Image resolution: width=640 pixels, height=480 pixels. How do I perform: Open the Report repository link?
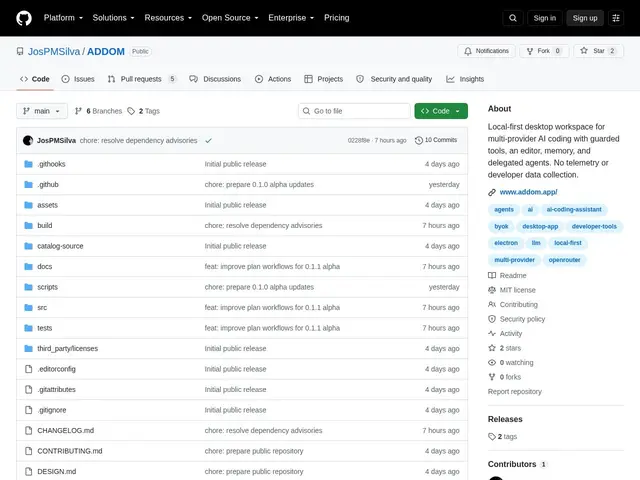(515, 391)
